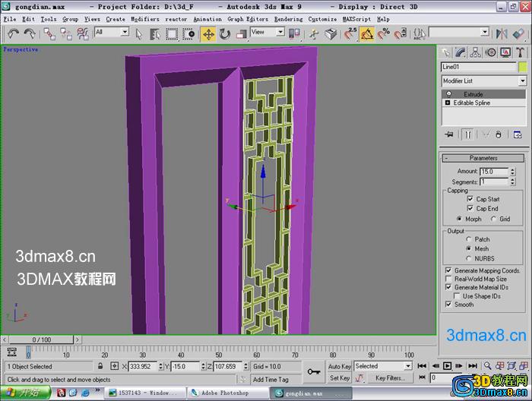Choose NURBS as output type

469,258
